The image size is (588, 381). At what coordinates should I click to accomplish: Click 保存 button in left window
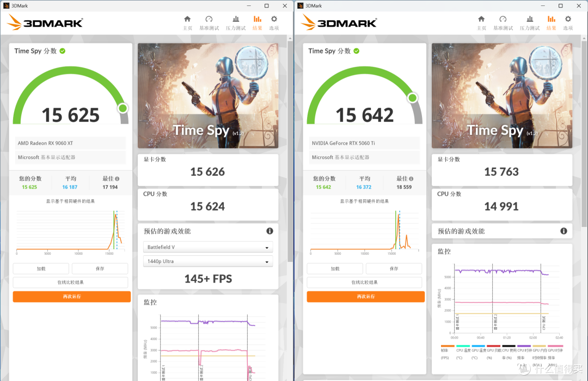click(100, 268)
